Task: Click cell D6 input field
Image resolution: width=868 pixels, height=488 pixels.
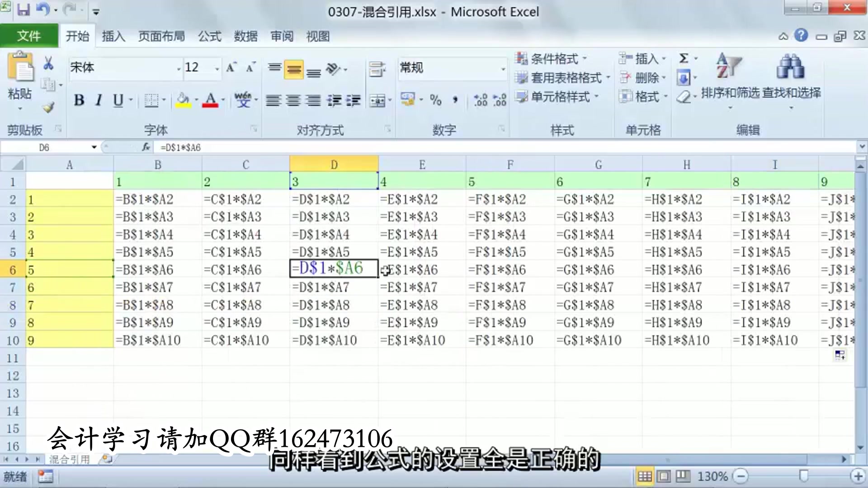Action: 333,269
